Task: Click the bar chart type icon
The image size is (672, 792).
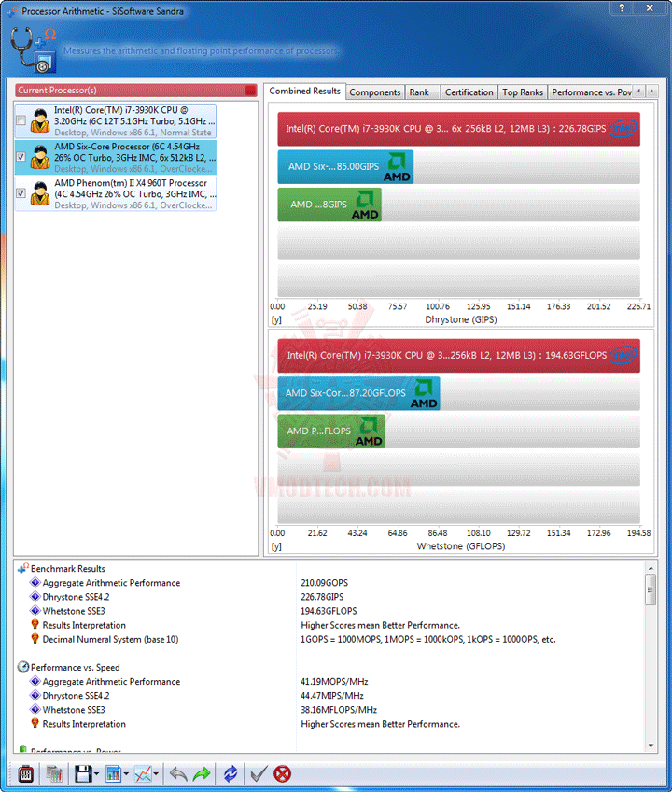Action: coord(113,774)
